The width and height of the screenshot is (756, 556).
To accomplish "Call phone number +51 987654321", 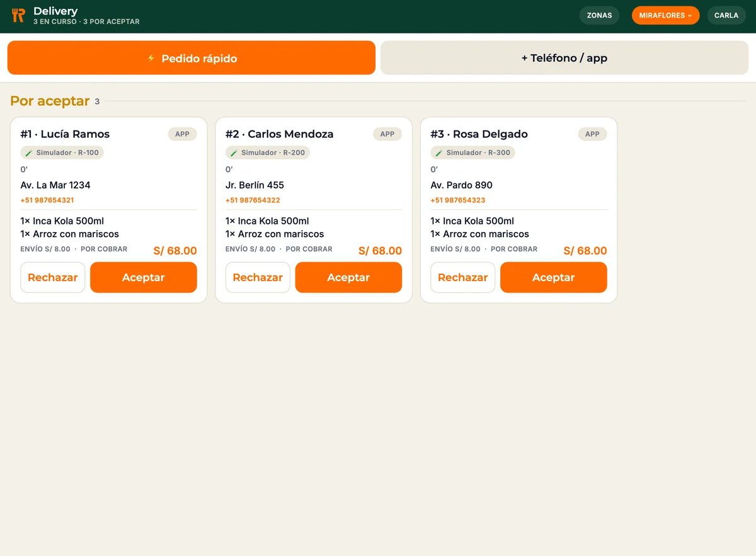I will point(47,200).
